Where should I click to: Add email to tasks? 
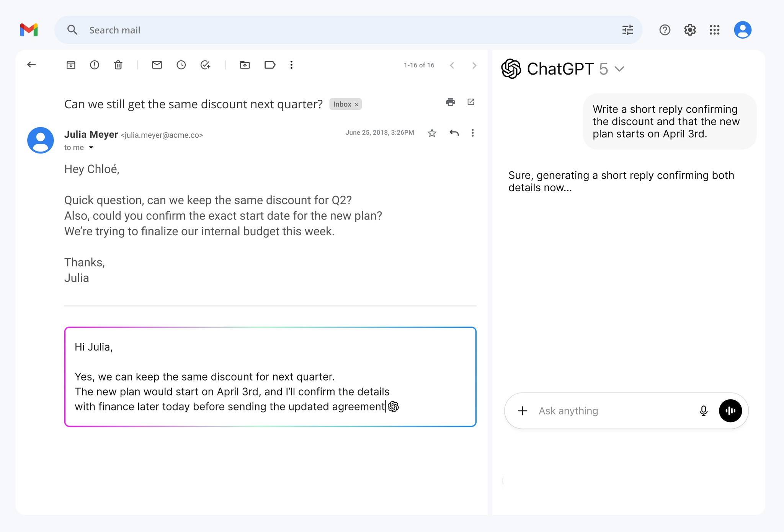[x=206, y=65]
